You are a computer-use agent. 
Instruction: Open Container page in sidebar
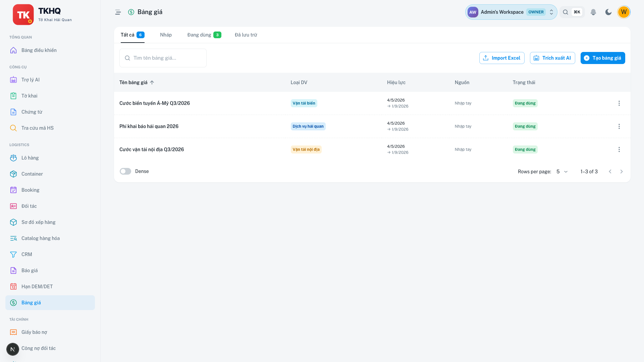[50, 174]
